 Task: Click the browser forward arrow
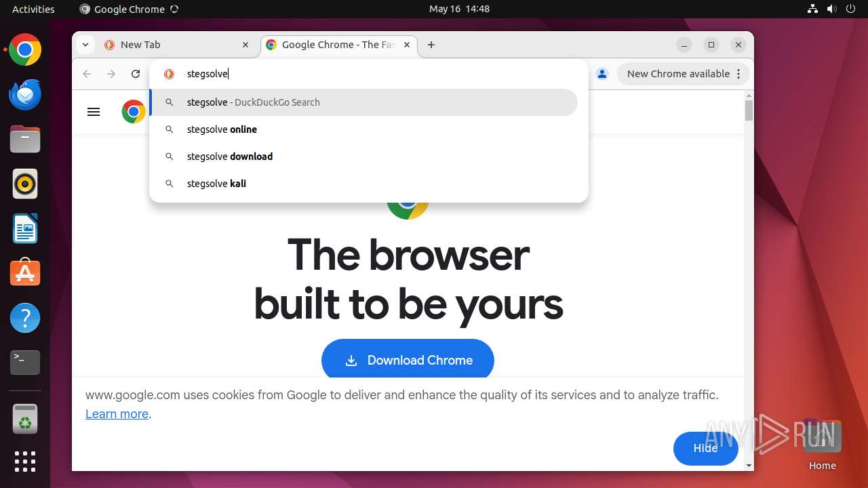point(111,74)
